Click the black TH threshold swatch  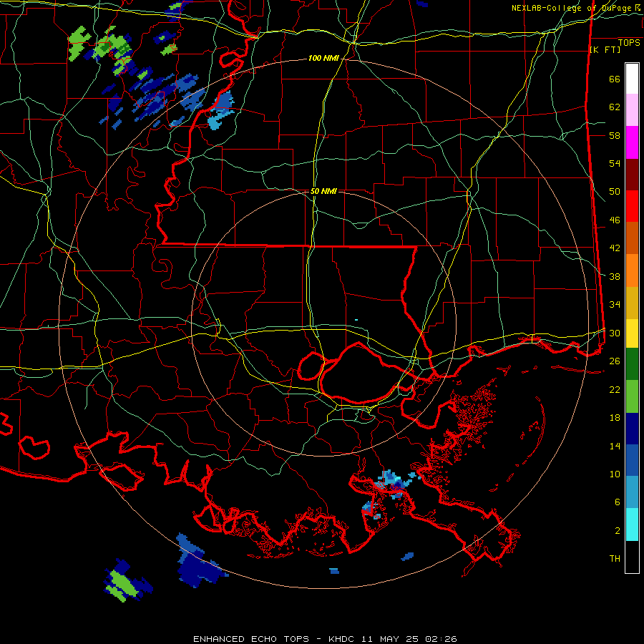pos(632,557)
